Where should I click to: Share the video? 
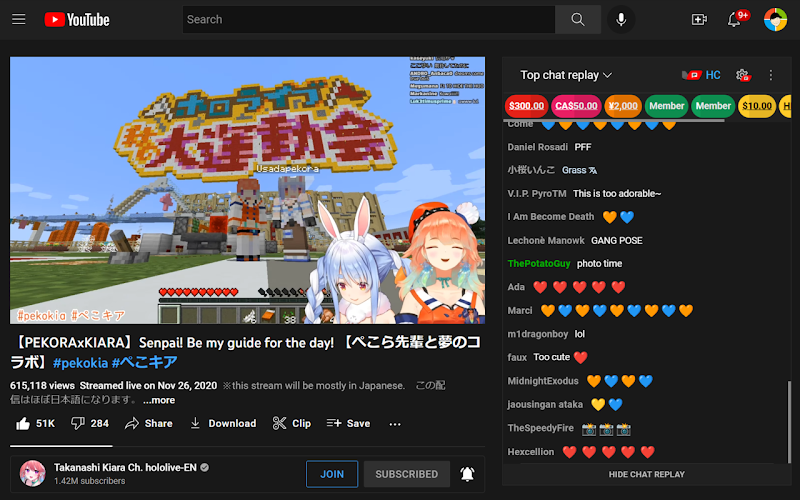[x=148, y=423]
